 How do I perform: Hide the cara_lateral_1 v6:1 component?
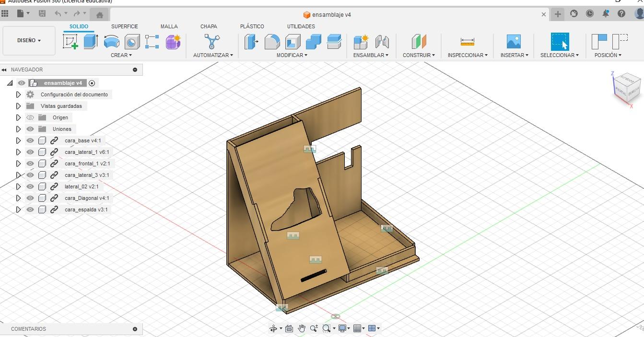pyautogui.click(x=30, y=152)
